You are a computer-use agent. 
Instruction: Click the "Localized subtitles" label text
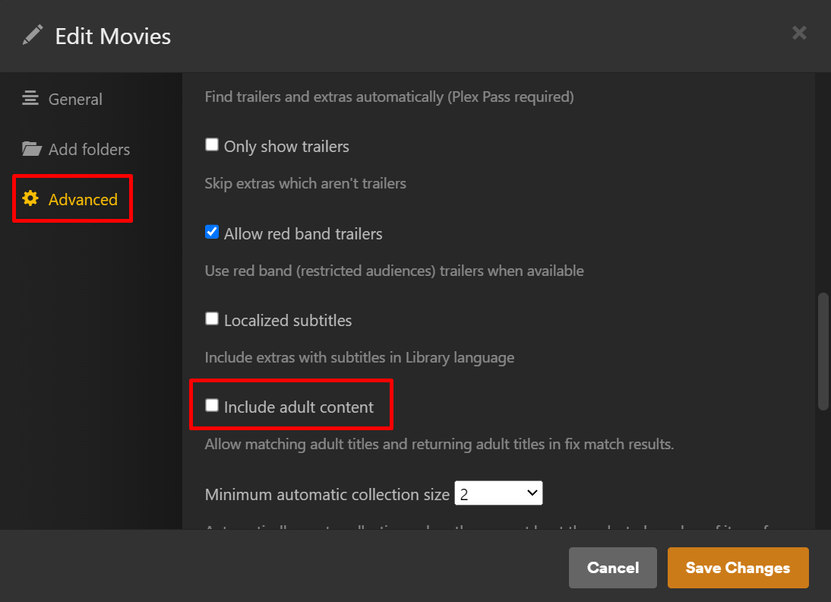[288, 321]
